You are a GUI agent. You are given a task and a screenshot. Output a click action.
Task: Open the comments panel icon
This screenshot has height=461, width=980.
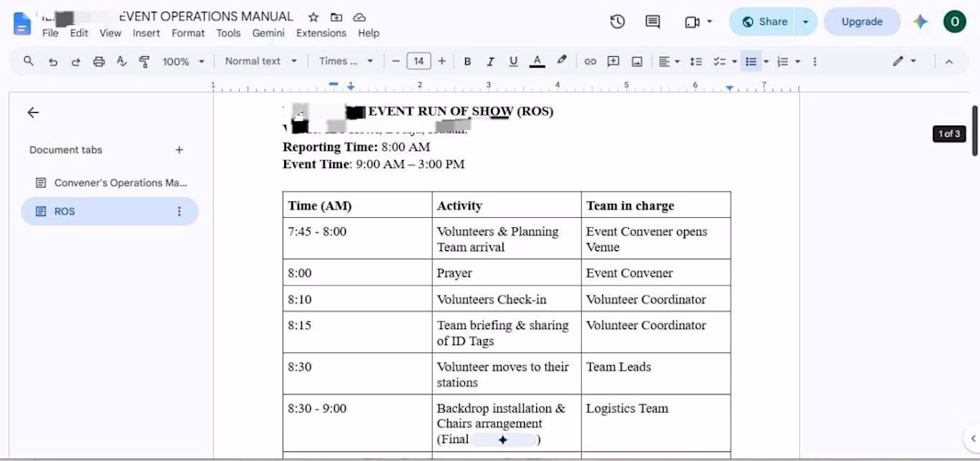652,22
